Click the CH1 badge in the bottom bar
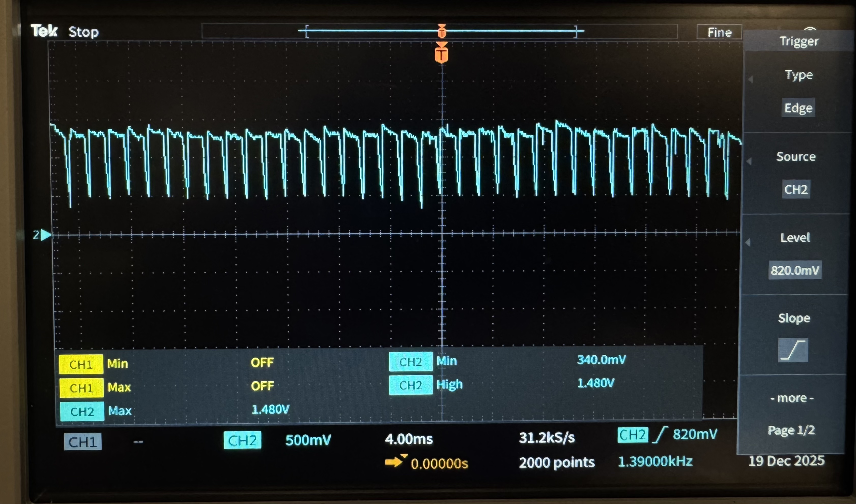This screenshot has width=856, height=504. 82,441
